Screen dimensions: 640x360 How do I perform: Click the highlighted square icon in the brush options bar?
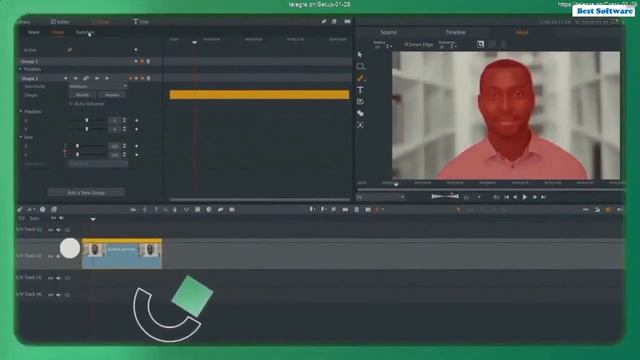pyautogui.click(x=480, y=44)
